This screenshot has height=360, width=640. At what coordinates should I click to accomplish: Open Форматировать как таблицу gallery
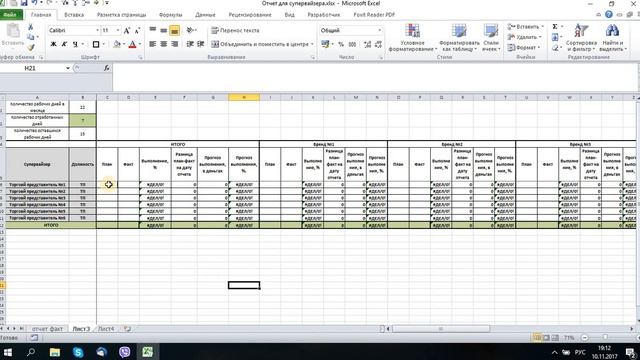point(459,38)
